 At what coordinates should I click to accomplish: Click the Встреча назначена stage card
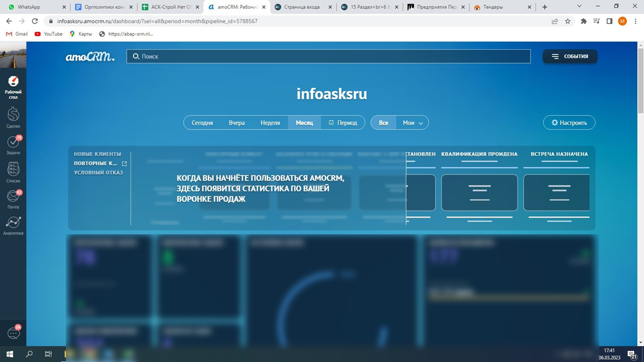557,192
